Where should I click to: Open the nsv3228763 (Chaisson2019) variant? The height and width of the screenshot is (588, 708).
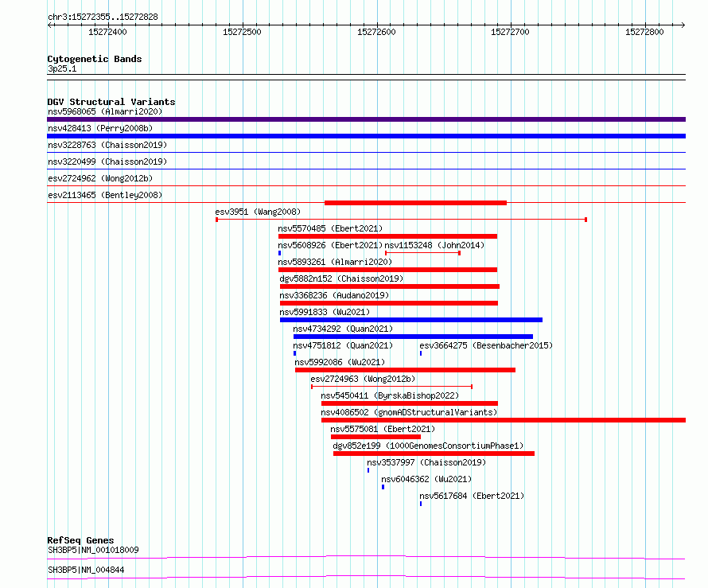coord(107,145)
